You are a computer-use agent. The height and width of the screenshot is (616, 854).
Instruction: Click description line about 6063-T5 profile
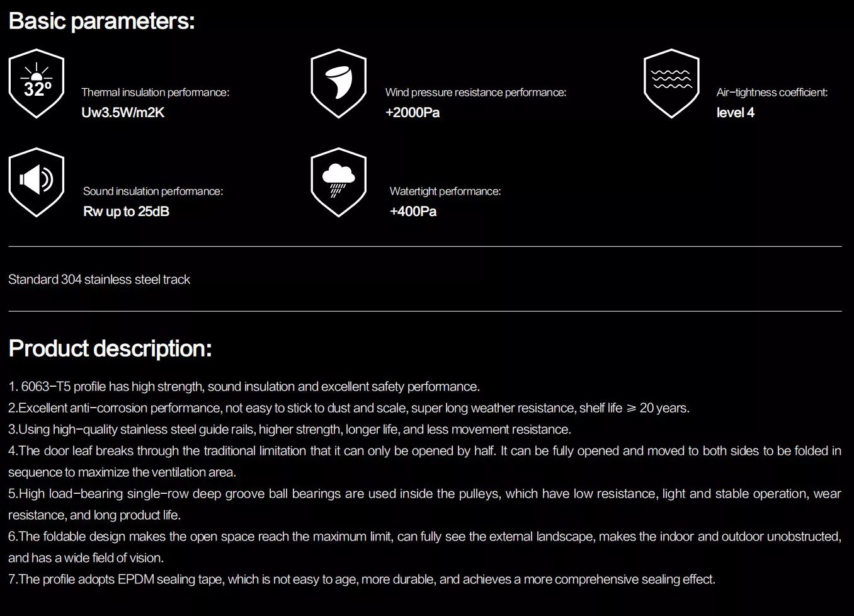tap(244, 387)
